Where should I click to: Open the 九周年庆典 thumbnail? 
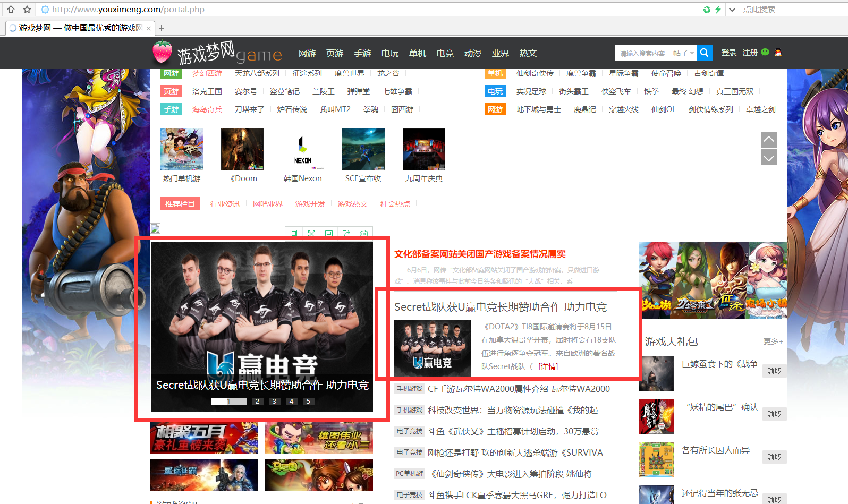(x=424, y=149)
